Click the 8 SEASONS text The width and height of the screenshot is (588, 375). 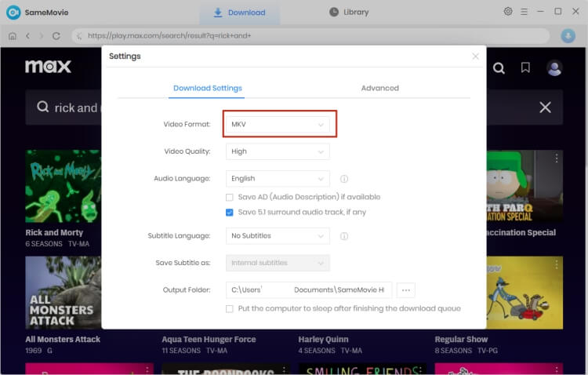(x=453, y=351)
